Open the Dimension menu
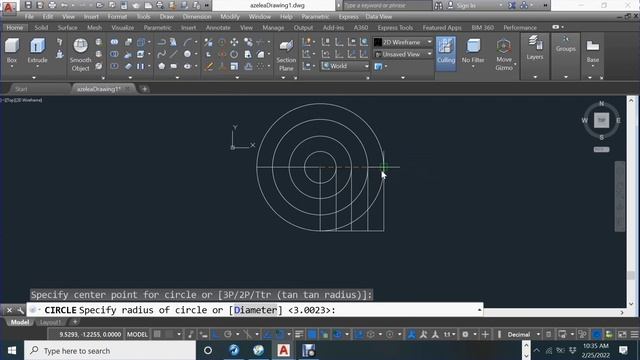Image resolution: width=640 pixels, height=360 pixels. (x=197, y=17)
